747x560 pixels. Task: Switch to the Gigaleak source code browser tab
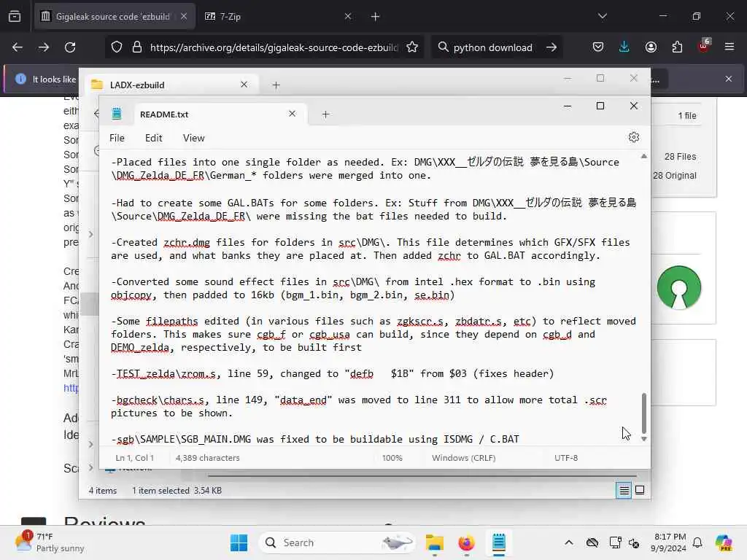115,17
